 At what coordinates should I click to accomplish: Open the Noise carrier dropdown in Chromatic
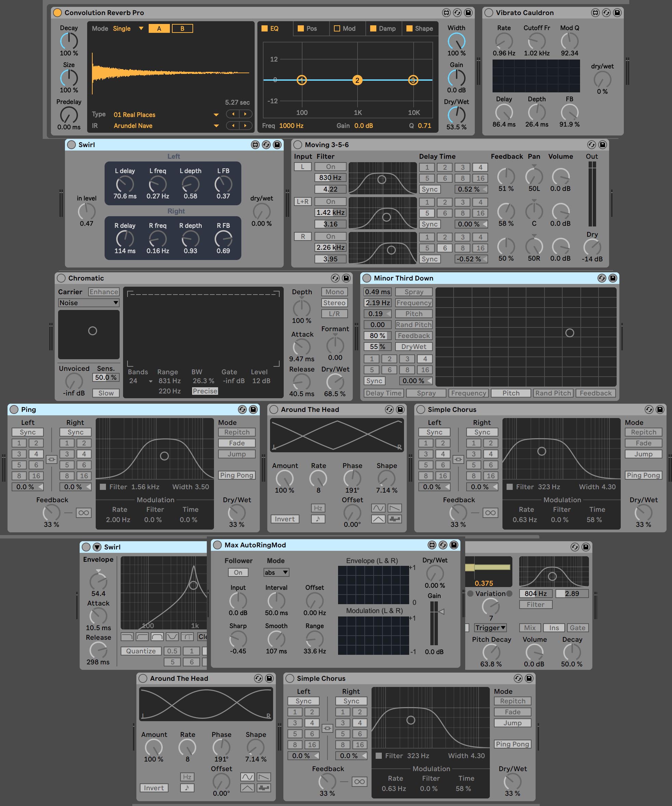89,303
